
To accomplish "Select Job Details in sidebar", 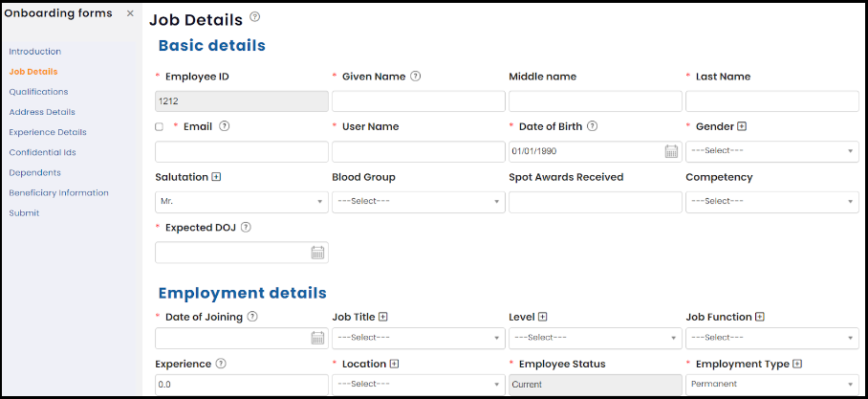I will point(33,72).
